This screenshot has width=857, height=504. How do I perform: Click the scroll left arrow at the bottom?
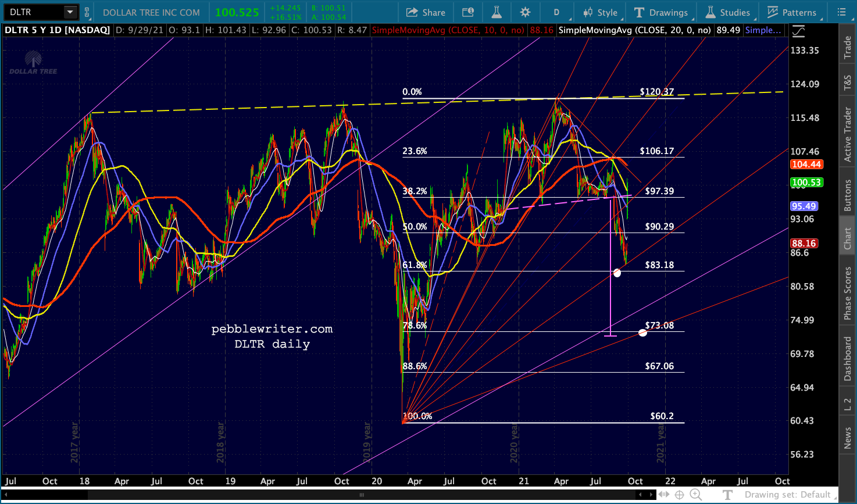[6, 495]
